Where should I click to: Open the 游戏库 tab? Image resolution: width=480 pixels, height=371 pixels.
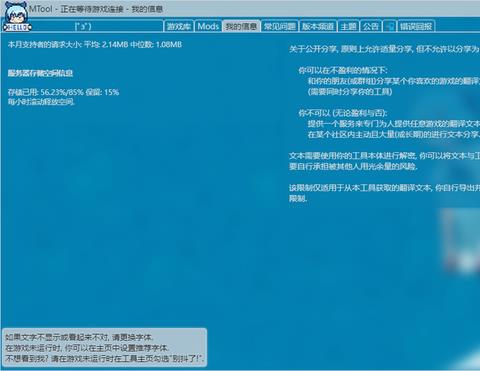[x=179, y=26]
